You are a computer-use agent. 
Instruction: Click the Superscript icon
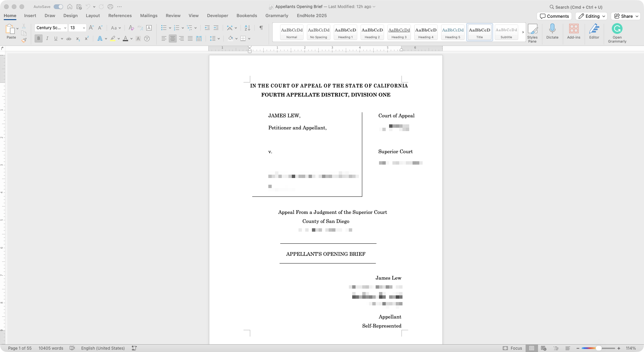click(x=87, y=39)
